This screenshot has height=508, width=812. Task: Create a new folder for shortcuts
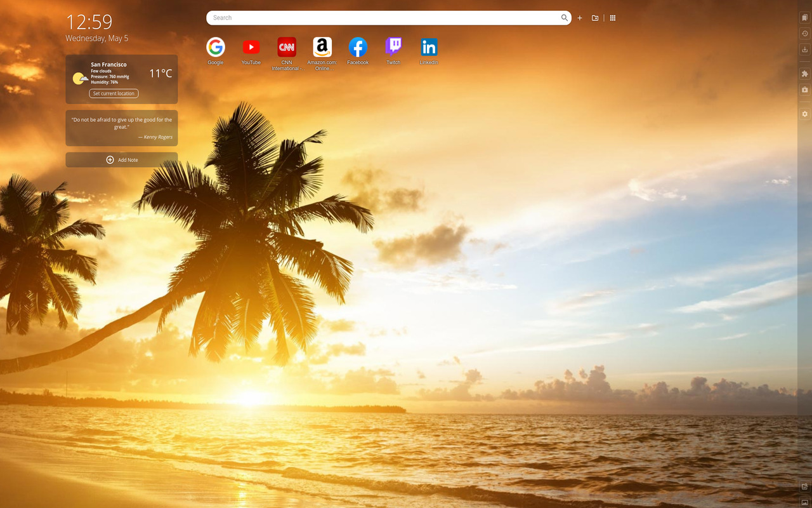(594, 18)
